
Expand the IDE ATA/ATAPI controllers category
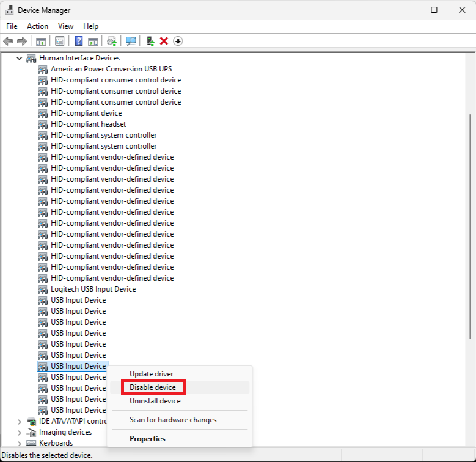tap(19, 421)
